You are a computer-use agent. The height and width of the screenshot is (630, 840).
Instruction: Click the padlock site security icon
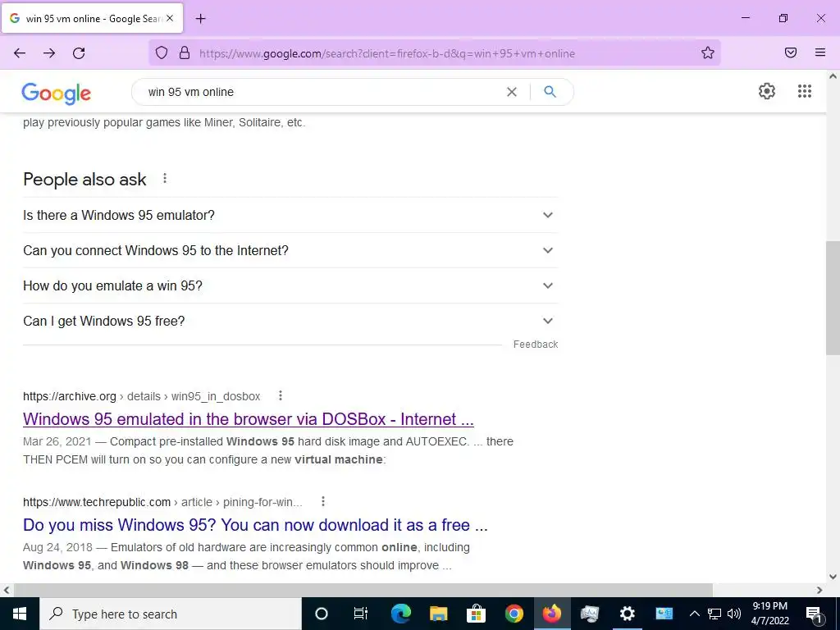(x=185, y=52)
